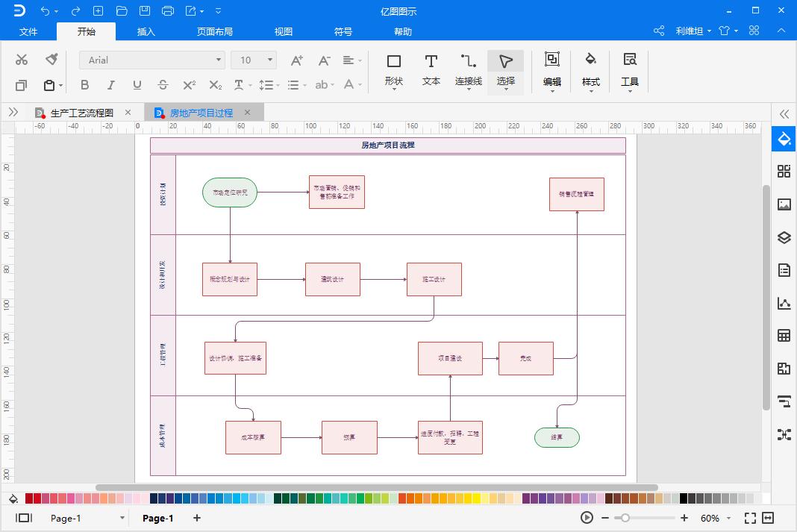The height and width of the screenshot is (532, 797).
Task: Switch to the 生产工艺流程图 tab
Action: pos(82,112)
